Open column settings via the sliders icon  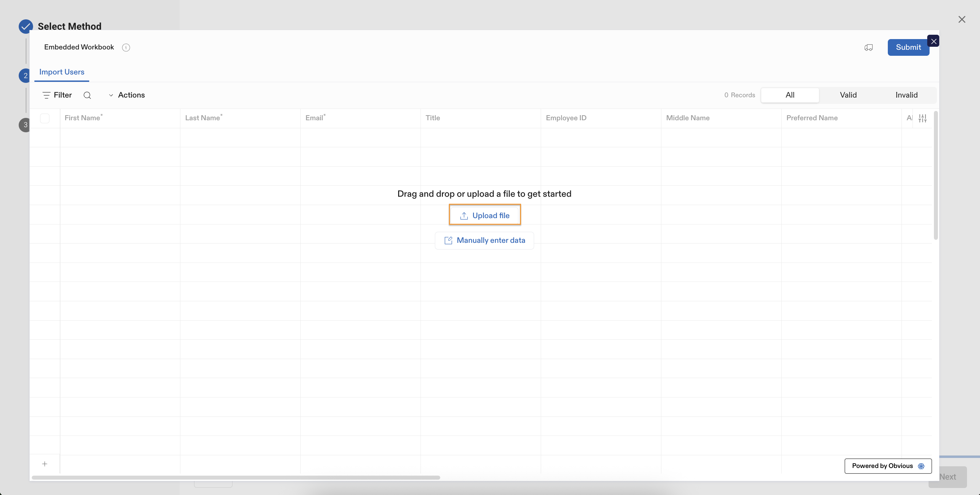coord(923,118)
